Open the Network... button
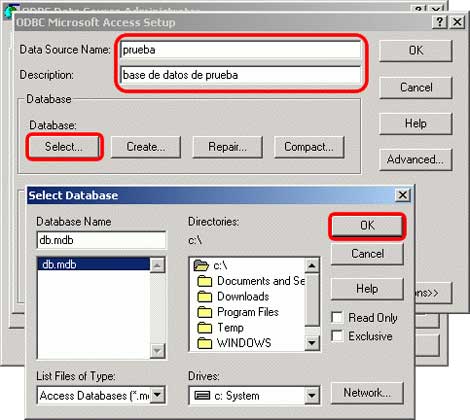The height and width of the screenshot is (420, 470). pyautogui.click(x=367, y=393)
